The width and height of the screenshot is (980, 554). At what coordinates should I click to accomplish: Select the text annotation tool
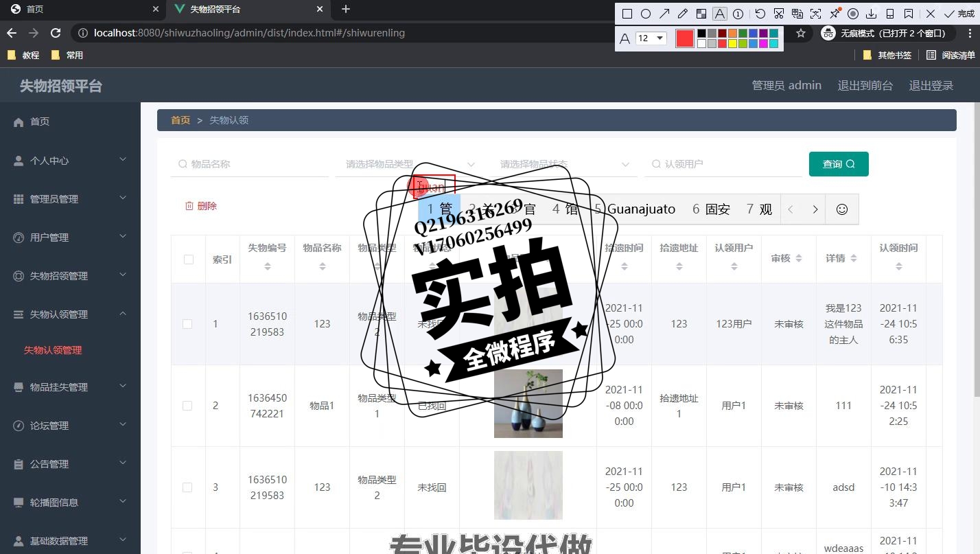pos(719,14)
